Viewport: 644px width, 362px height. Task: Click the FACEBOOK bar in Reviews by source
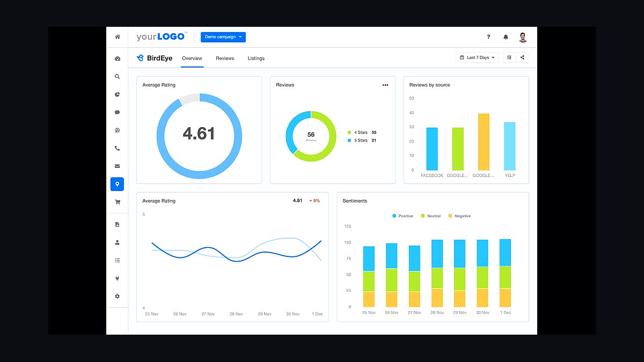click(x=432, y=149)
